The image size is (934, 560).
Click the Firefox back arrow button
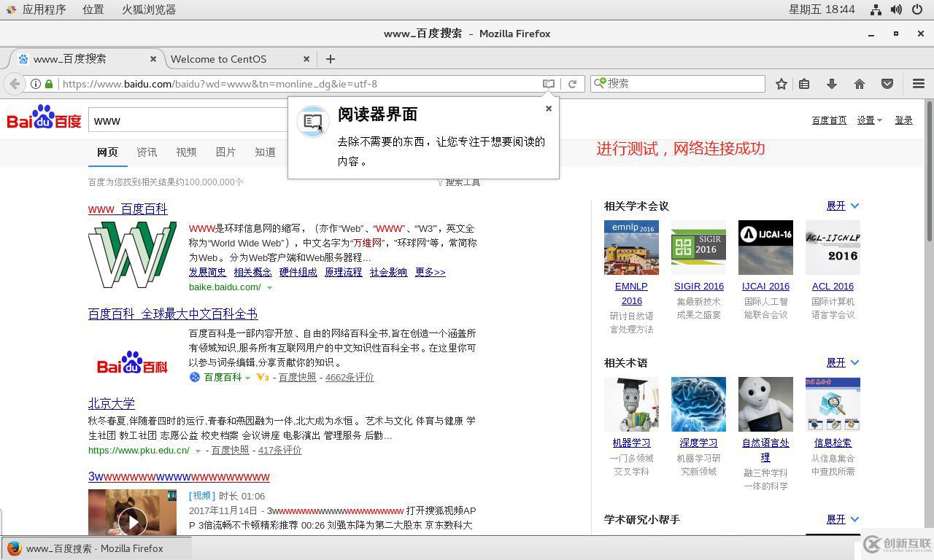[x=15, y=84]
